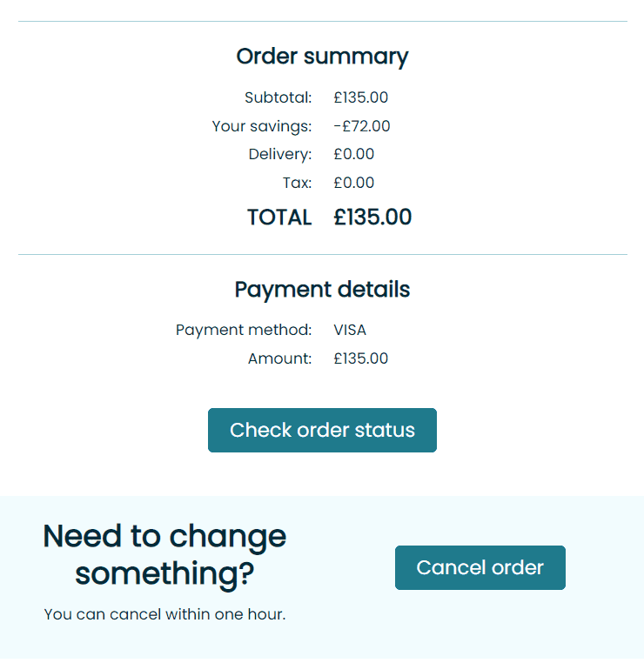Click the Order summary heading

pos(322,57)
